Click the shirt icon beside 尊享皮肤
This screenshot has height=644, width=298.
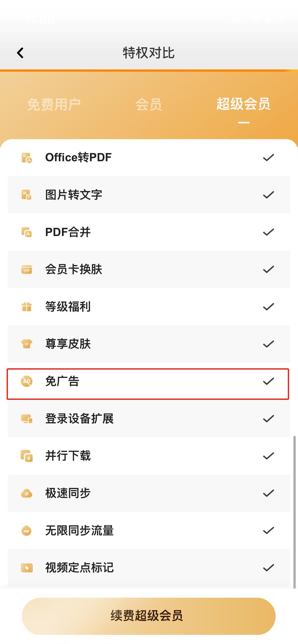click(26, 344)
